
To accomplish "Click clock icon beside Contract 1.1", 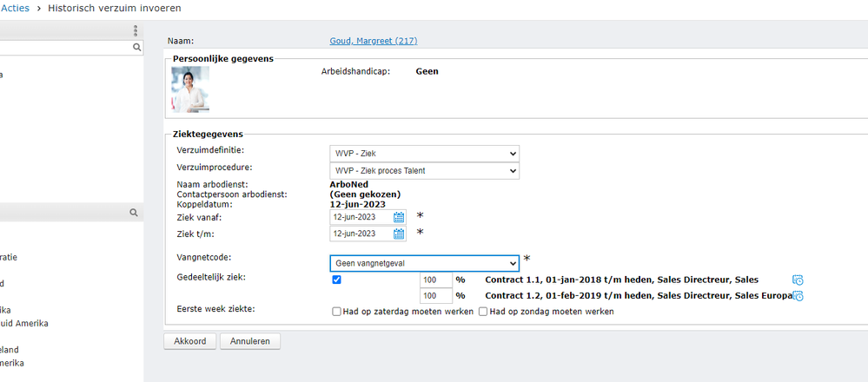I will [798, 280].
